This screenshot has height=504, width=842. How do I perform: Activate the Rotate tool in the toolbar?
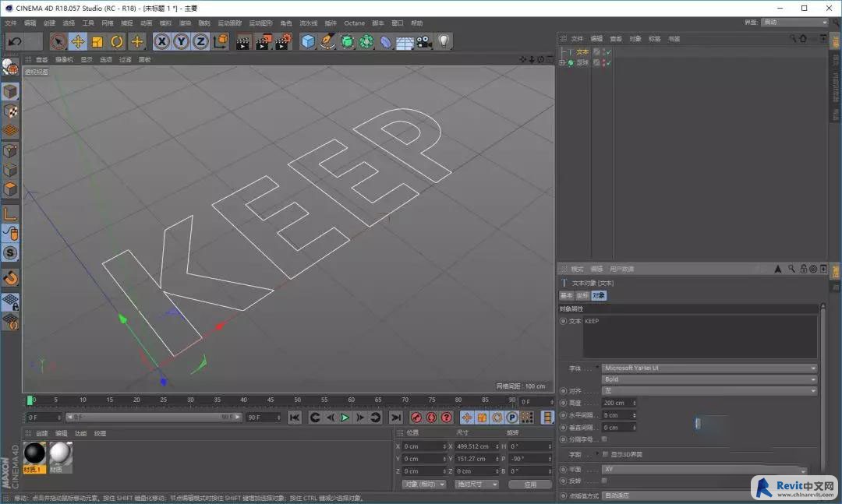(116, 41)
